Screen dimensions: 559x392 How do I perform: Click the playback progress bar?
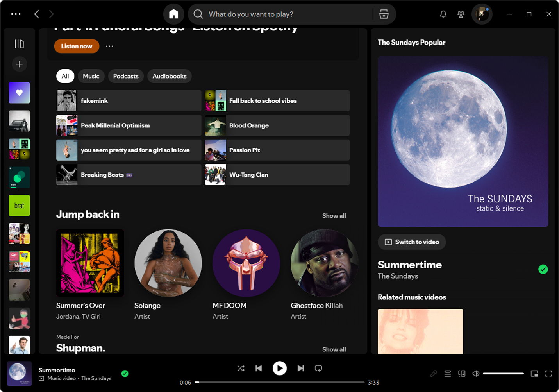pyautogui.click(x=280, y=382)
